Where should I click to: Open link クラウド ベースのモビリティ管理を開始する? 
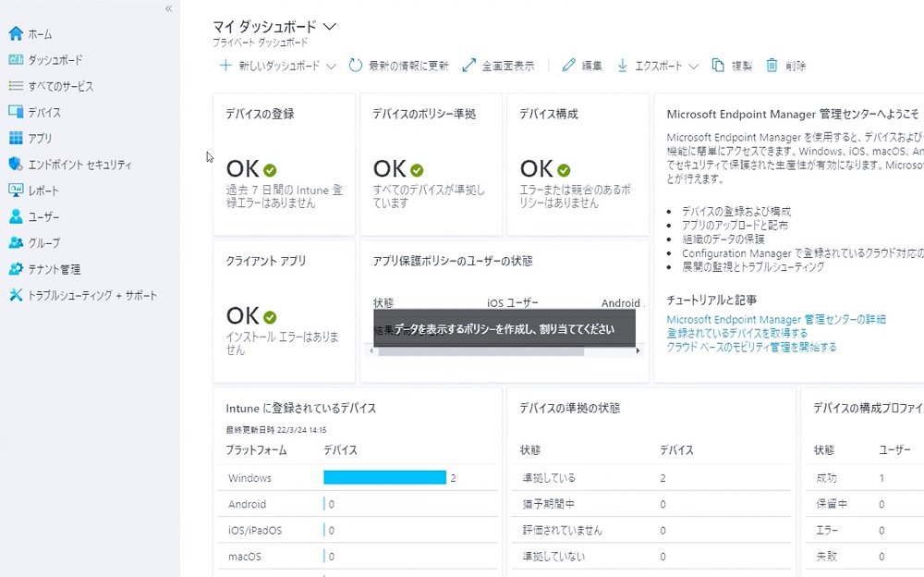tap(751, 347)
